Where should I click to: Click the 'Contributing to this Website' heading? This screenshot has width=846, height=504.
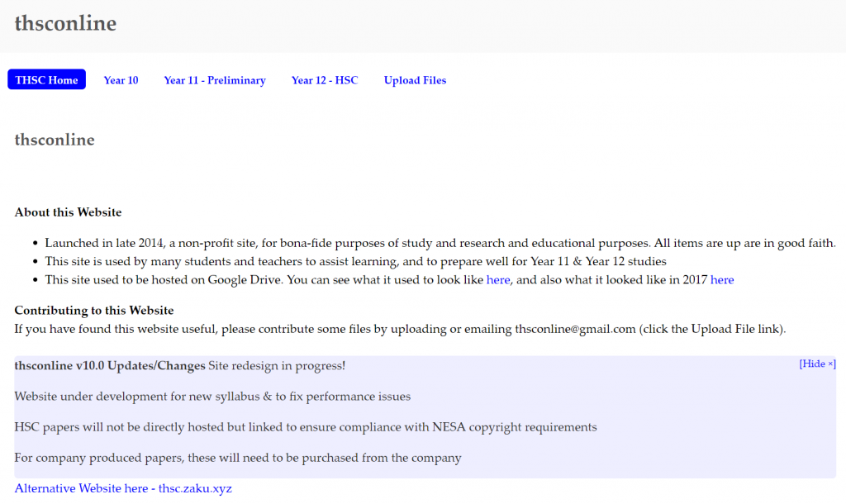[x=94, y=311]
